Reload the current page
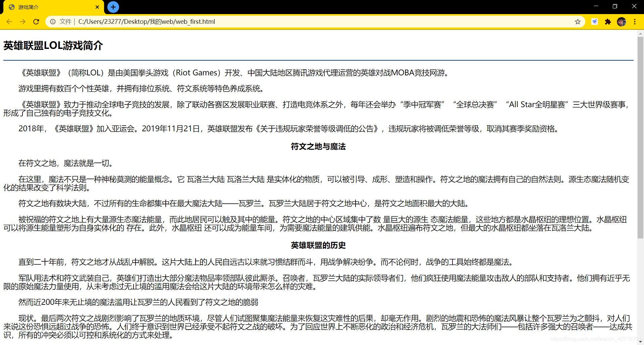644x345 pixels. click(x=36, y=22)
